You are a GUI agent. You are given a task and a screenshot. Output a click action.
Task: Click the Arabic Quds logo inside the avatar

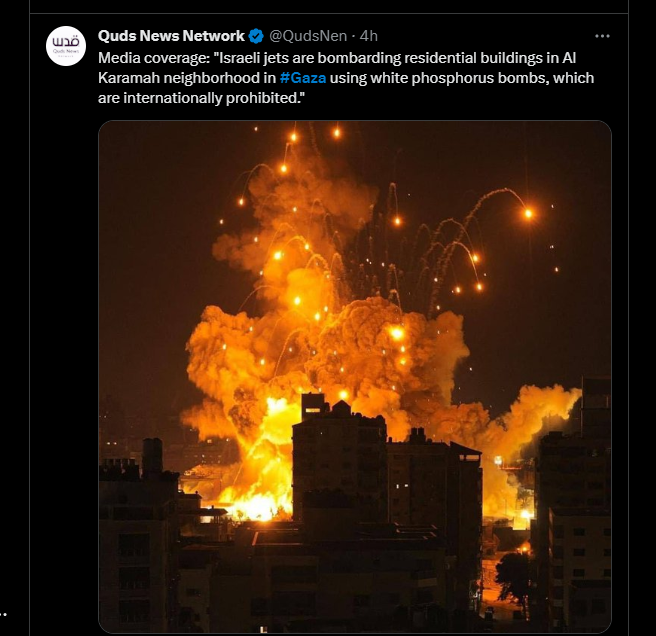point(66,43)
